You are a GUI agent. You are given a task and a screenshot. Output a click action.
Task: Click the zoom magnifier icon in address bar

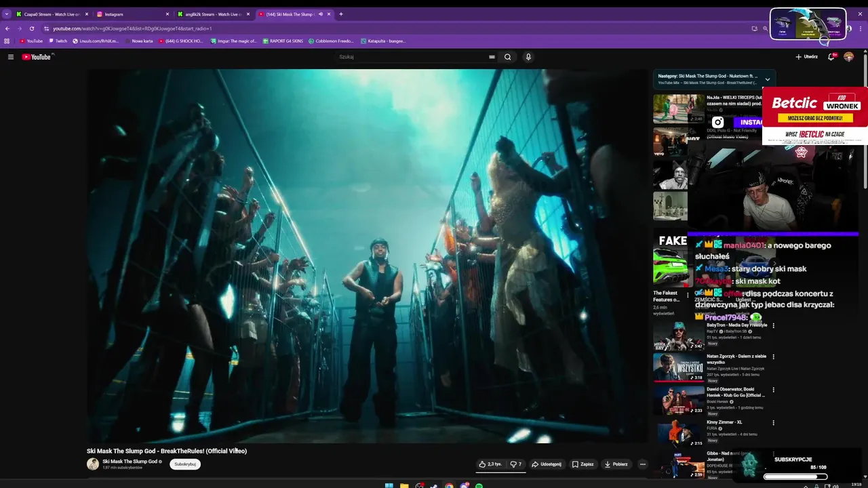[765, 28]
